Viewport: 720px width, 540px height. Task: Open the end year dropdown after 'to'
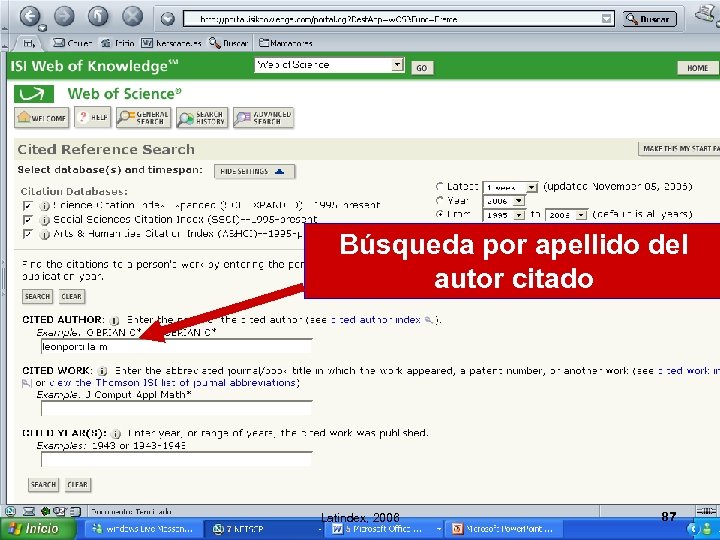coord(566,215)
